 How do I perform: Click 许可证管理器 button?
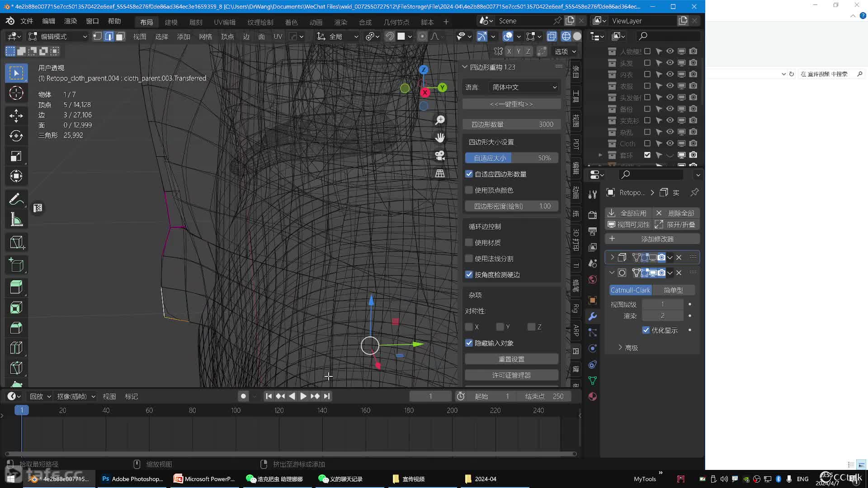click(512, 375)
